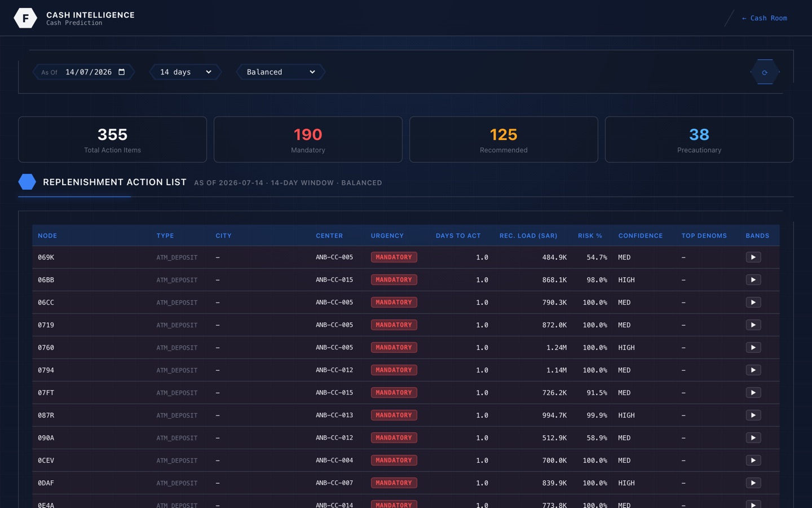This screenshot has height=508, width=812.
Task: Select the Mandatory summary card
Action: [x=308, y=139]
